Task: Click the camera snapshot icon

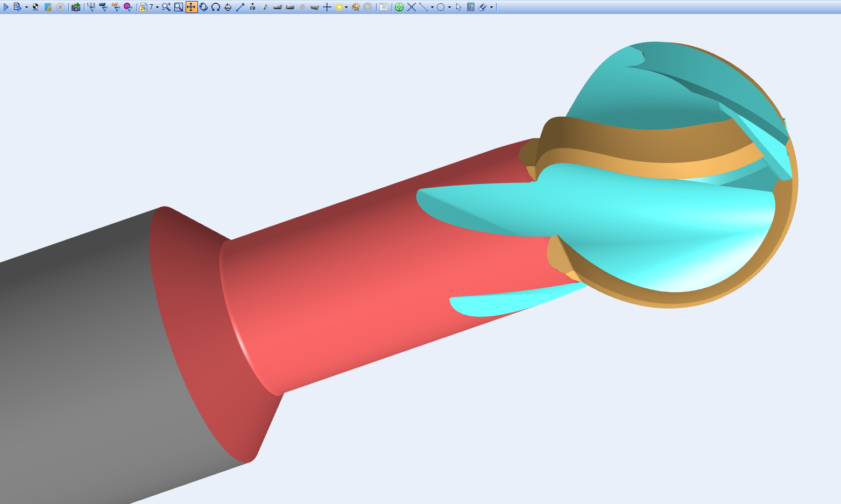Action: pyautogui.click(x=76, y=7)
